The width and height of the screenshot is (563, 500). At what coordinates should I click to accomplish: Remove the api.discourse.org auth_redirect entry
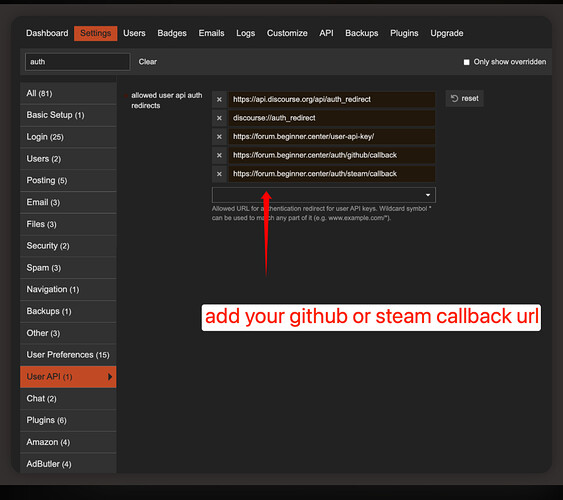click(x=219, y=99)
